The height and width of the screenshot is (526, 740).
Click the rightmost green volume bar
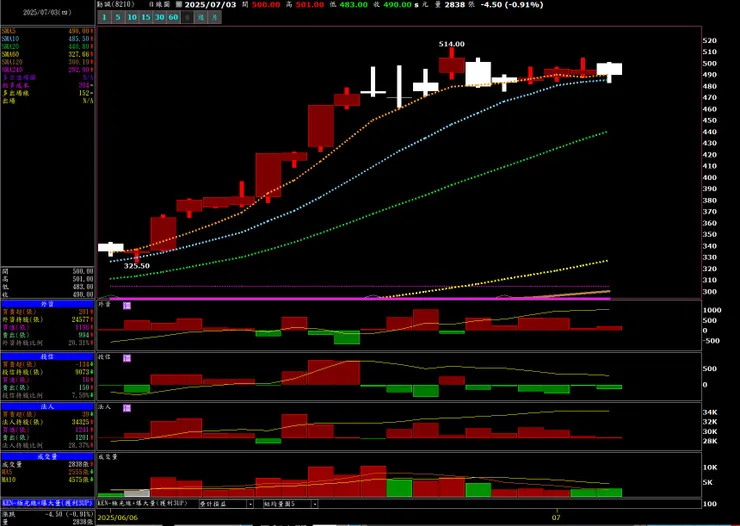609,493
